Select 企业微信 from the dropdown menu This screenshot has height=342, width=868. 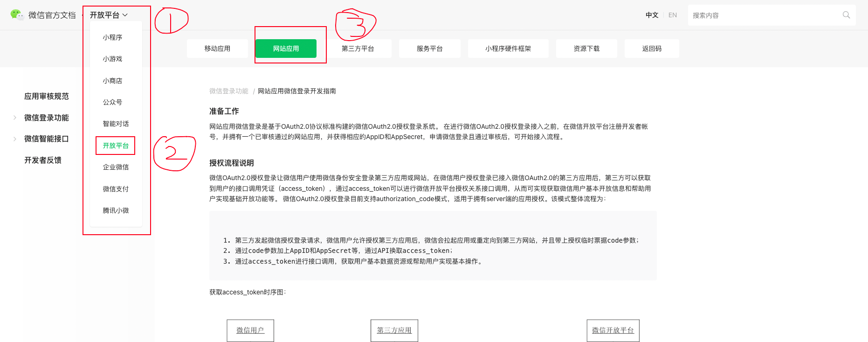pos(116,167)
